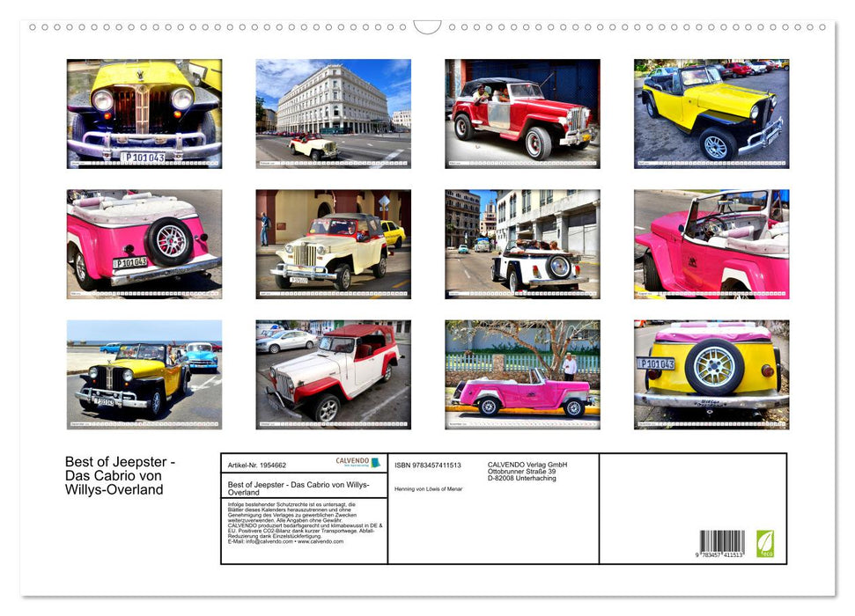The height and width of the screenshot is (616, 855).
Task: Click the yellow Jeepster at the Malecon photo
Action: click(x=143, y=376)
